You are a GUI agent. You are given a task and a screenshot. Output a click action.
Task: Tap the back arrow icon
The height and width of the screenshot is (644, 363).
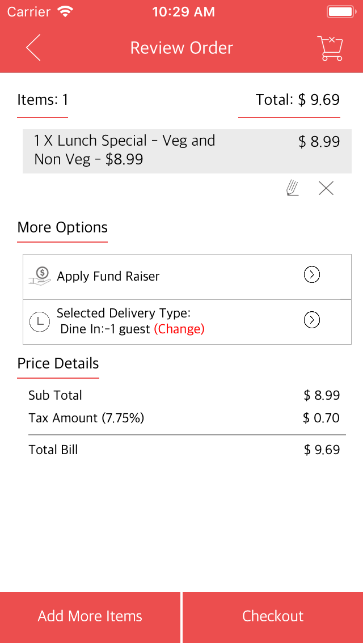(33, 48)
